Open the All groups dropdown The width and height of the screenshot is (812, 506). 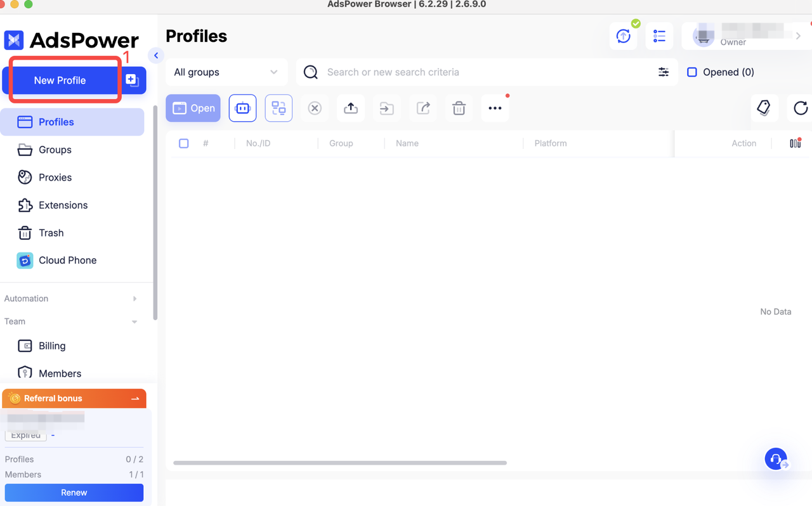tap(226, 72)
